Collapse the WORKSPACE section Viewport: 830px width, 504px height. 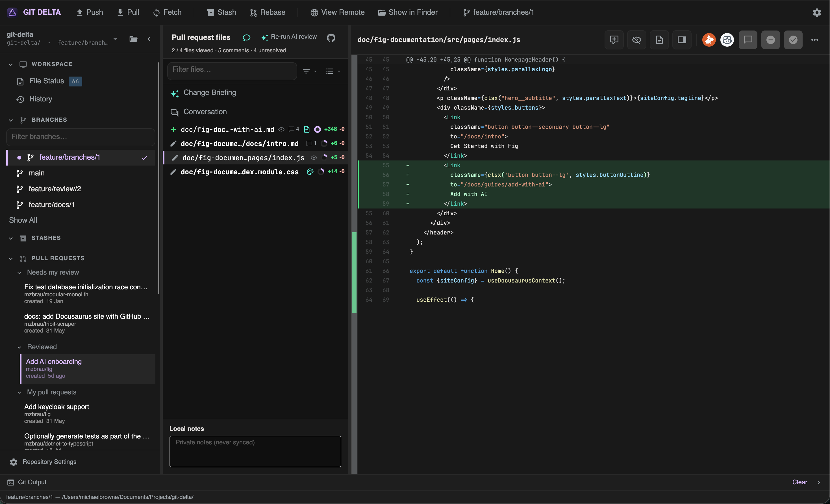click(x=11, y=64)
